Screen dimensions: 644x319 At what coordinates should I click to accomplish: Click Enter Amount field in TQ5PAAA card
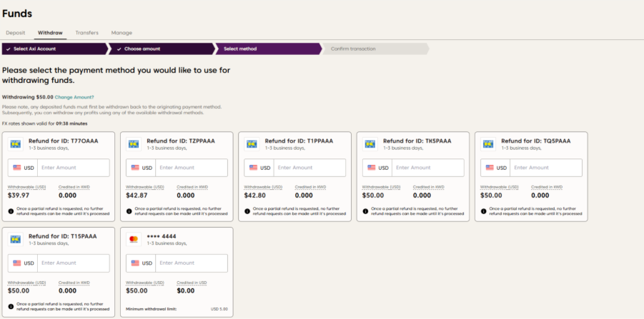coord(546,168)
